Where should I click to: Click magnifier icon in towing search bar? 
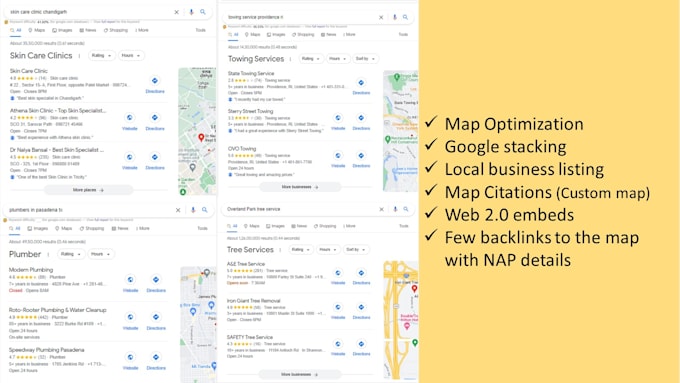(405, 17)
